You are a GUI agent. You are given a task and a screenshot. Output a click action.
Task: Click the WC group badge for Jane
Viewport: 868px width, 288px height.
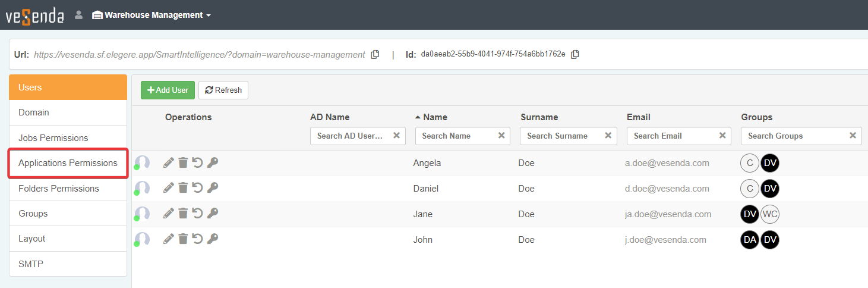[770, 214]
